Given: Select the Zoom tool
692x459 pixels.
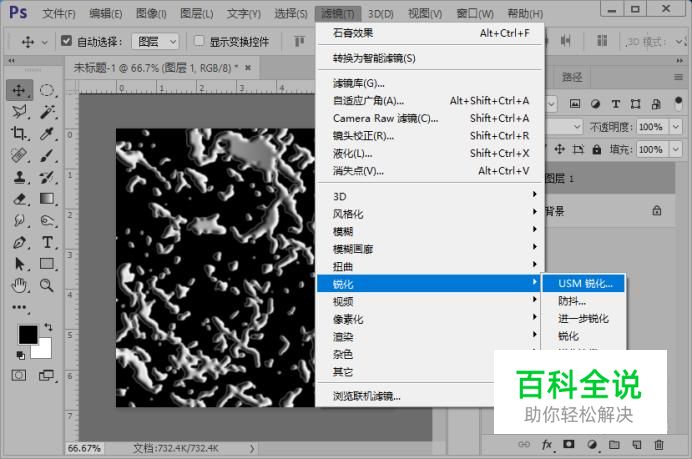Looking at the screenshot, I should click(47, 286).
